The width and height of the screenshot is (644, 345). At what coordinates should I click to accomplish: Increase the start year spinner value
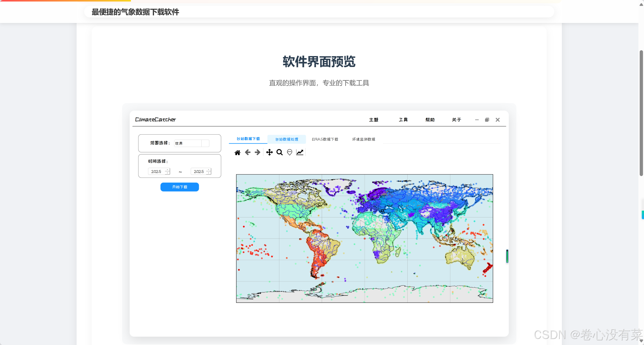(167, 170)
